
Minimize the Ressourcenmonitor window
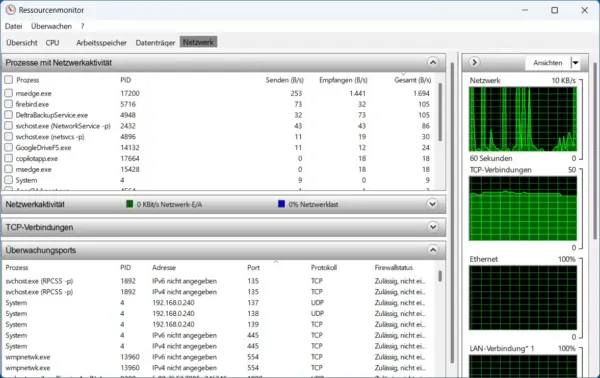525,10
